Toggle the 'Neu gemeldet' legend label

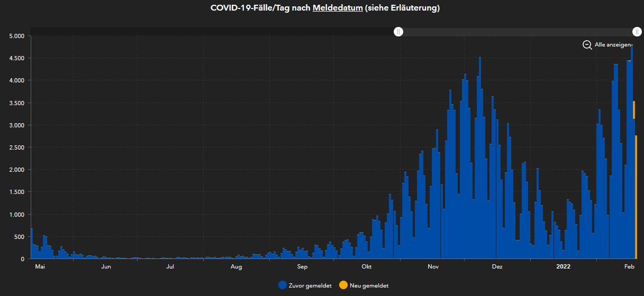coord(369,285)
